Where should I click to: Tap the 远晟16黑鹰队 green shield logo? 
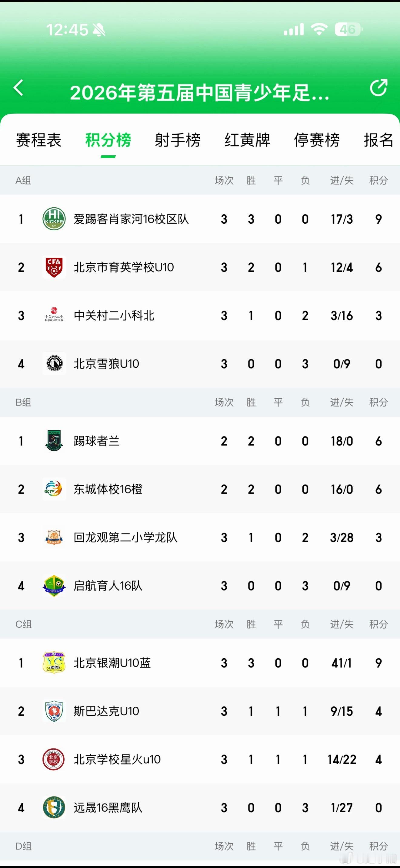[x=54, y=808]
